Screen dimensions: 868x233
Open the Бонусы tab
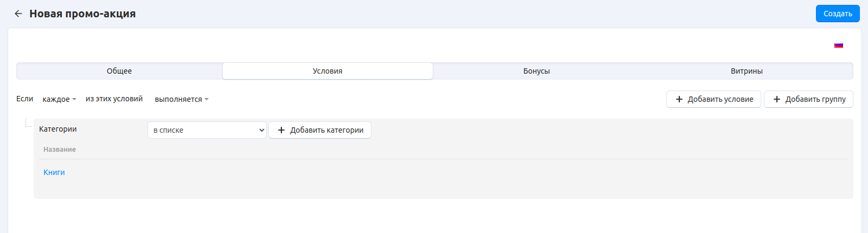click(x=536, y=71)
